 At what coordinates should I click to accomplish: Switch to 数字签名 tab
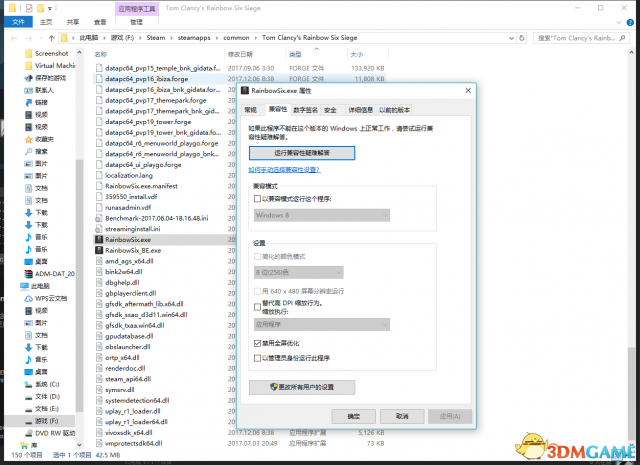(305, 110)
